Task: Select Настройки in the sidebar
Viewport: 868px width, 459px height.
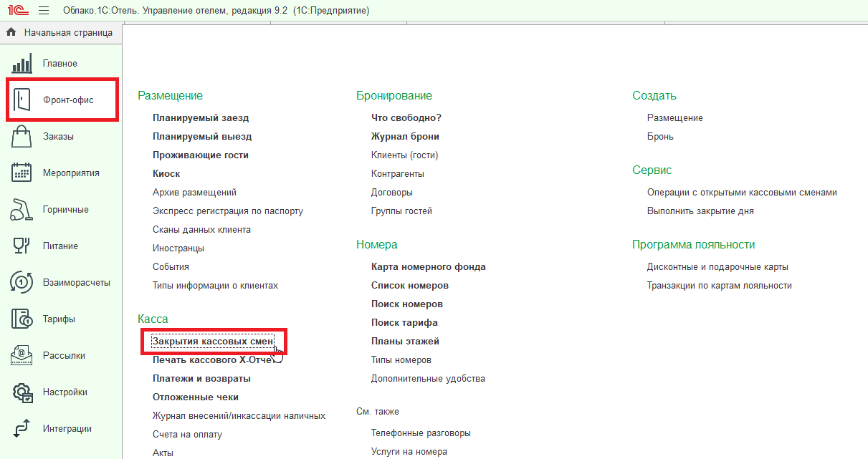Action: point(65,392)
